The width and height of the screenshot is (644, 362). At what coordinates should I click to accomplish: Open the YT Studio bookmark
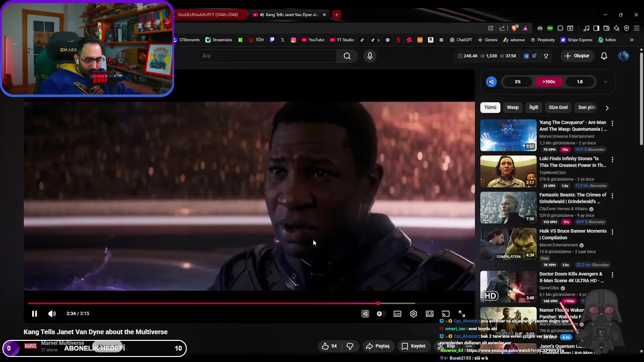click(342, 40)
